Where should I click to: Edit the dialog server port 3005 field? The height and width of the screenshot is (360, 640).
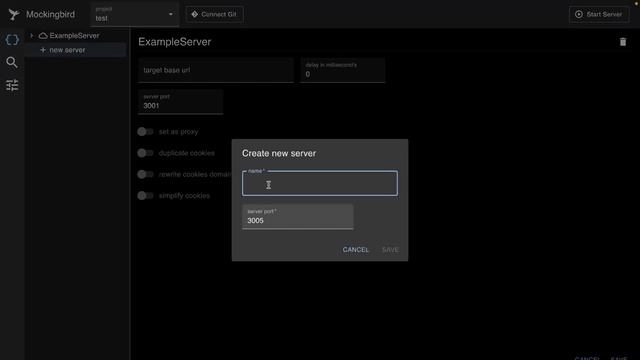[x=298, y=217]
